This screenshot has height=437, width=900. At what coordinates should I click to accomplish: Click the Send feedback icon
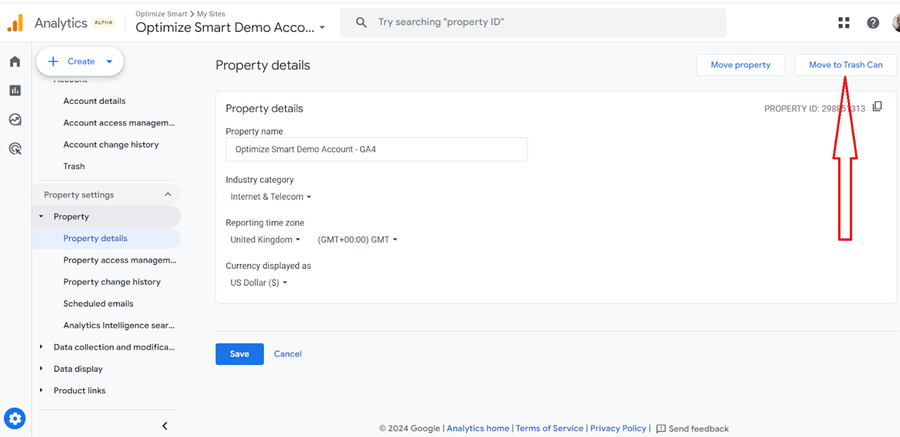[661, 428]
